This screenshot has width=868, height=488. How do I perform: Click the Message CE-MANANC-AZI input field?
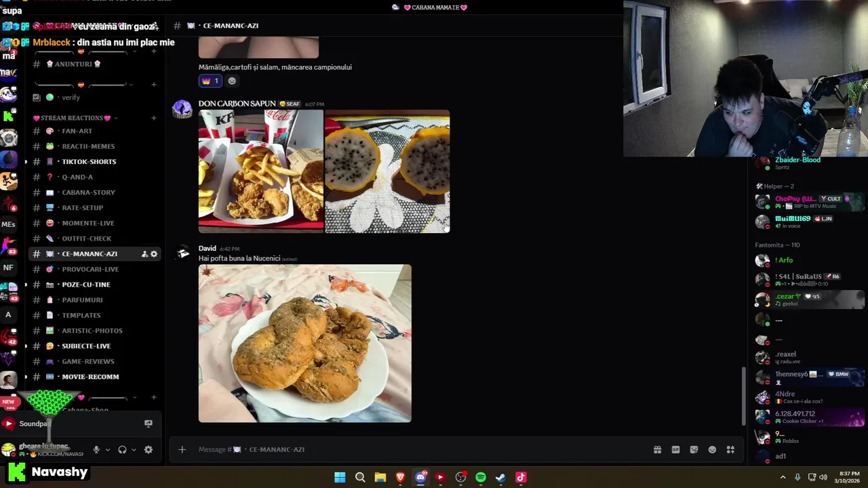(x=420, y=449)
